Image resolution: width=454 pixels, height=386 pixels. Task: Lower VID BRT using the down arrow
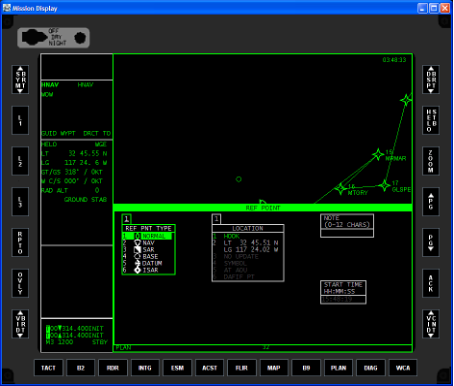pyautogui.click(x=20, y=335)
